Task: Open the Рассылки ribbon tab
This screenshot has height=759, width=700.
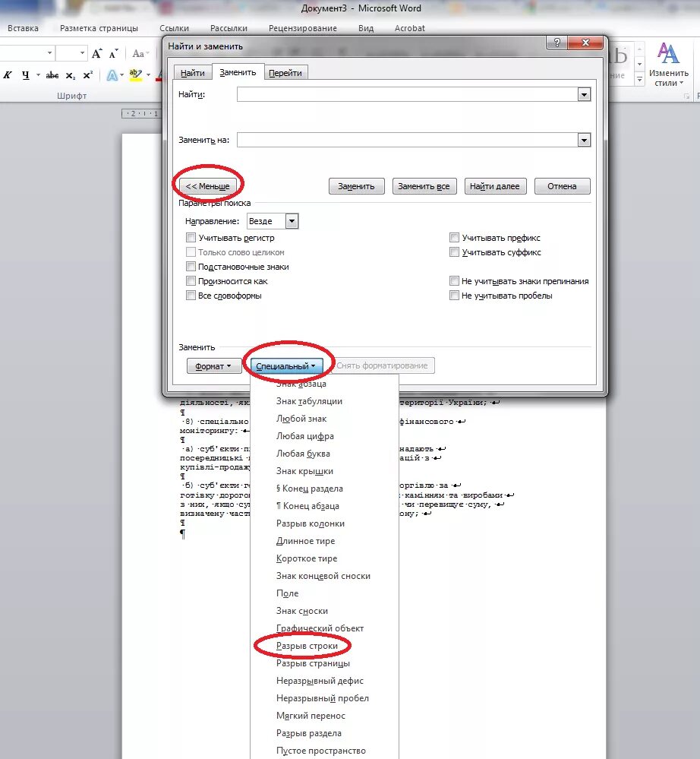Action: [x=229, y=28]
